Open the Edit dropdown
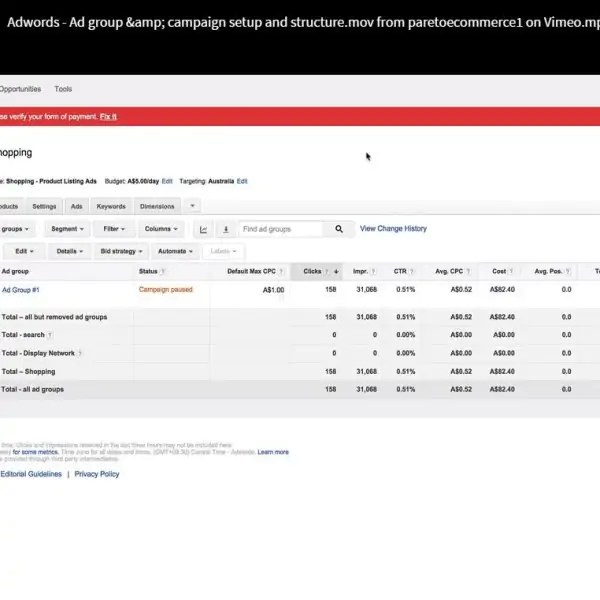 pyautogui.click(x=24, y=251)
